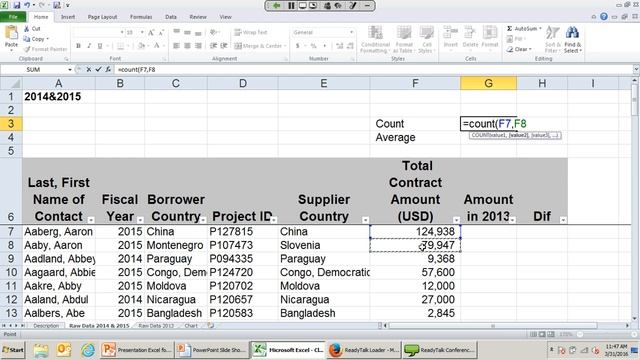Toggle italic formatting
Screen dimensions: 640x360
point(89,46)
